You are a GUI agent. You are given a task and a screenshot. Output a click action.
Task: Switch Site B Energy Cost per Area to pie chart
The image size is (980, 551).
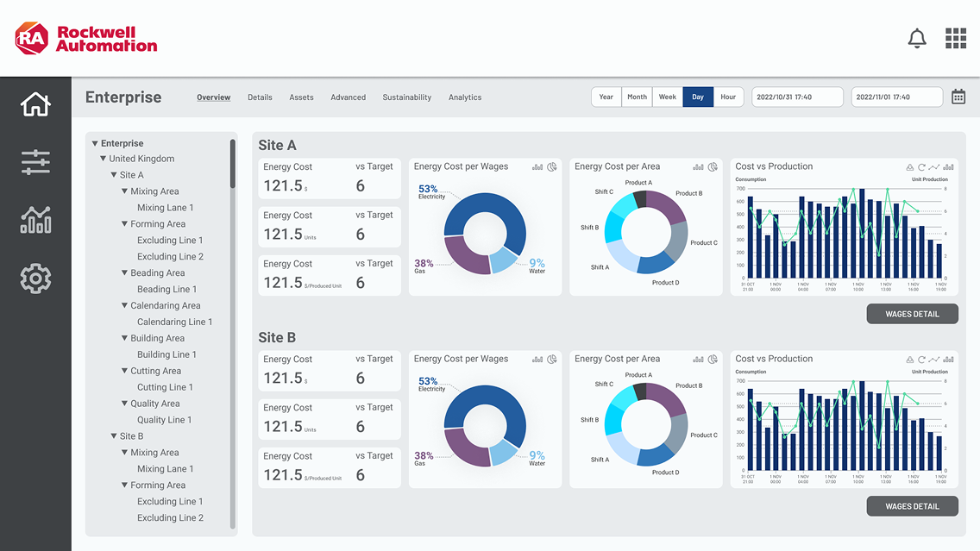pos(713,360)
